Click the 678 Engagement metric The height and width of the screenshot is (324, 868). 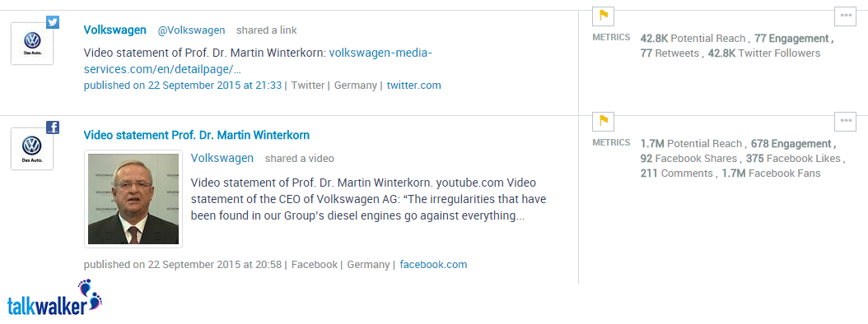[791, 144]
